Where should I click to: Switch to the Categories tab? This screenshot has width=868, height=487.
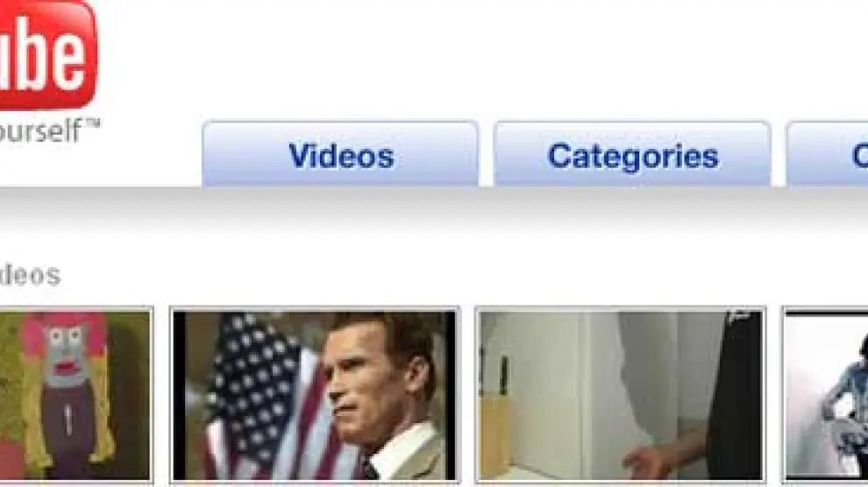[632, 154]
